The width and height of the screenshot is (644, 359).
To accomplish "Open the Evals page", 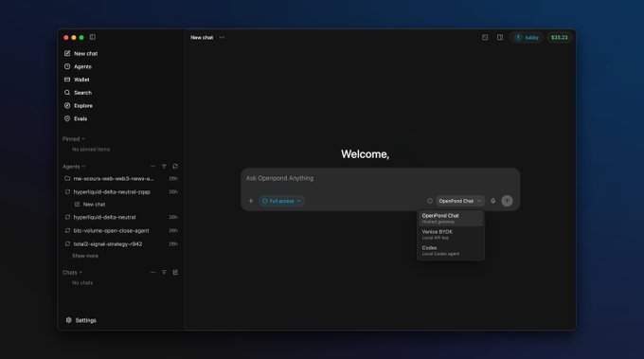I will coord(76,118).
